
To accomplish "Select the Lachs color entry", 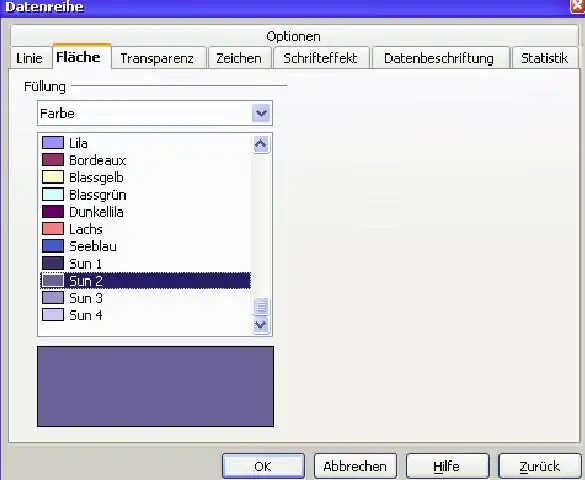I will tap(146, 229).
